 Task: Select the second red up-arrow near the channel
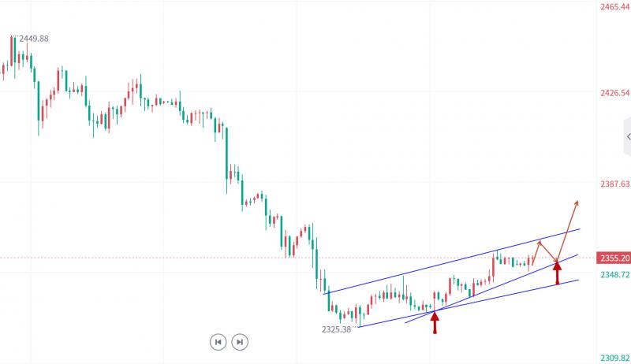[x=558, y=273]
